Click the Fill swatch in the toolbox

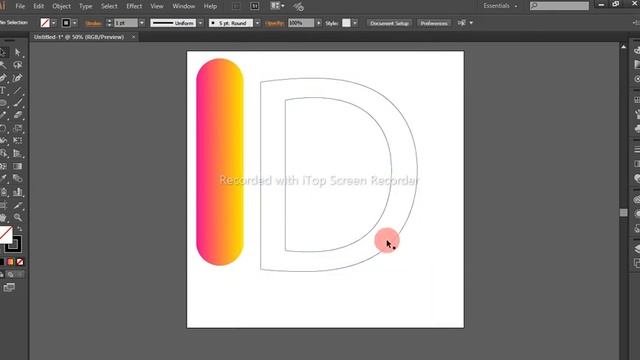5,234
